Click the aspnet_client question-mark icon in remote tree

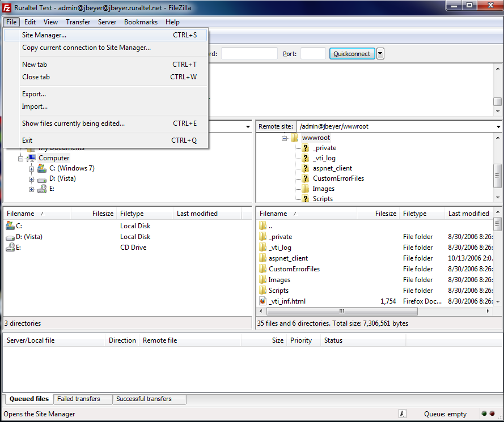[x=306, y=168]
